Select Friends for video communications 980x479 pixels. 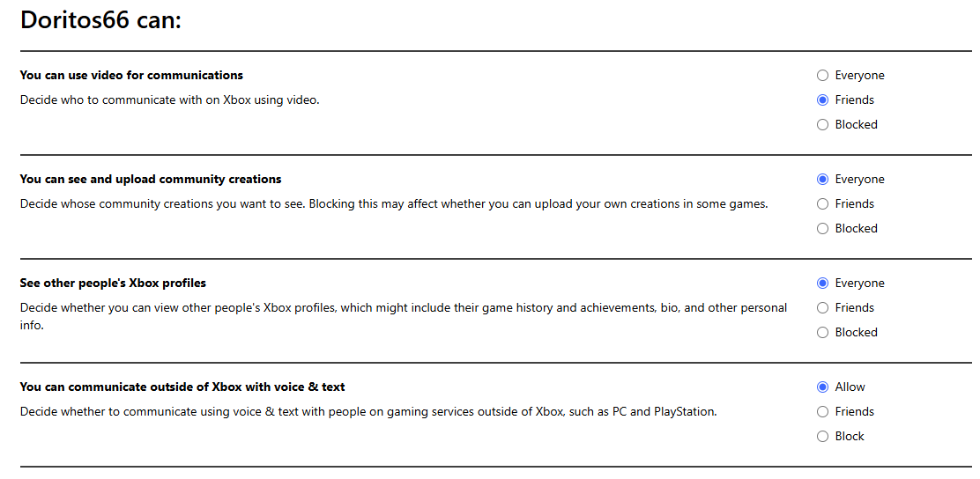(822, 99)
